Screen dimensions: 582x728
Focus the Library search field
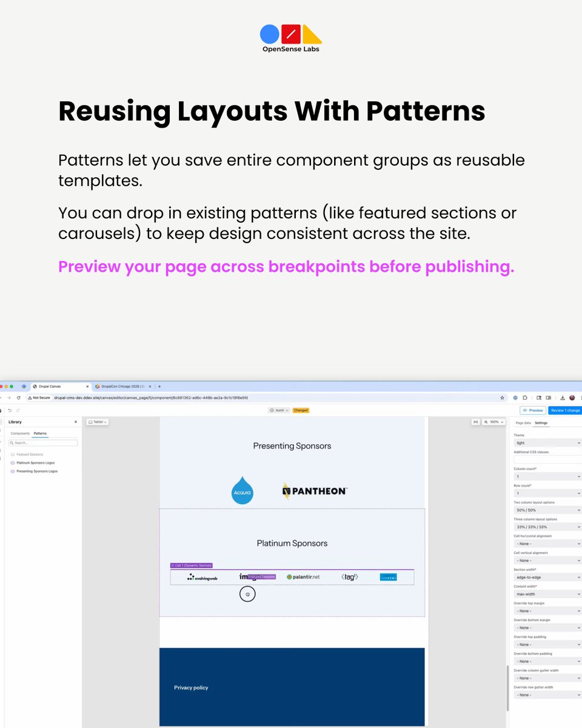[44, 443]
